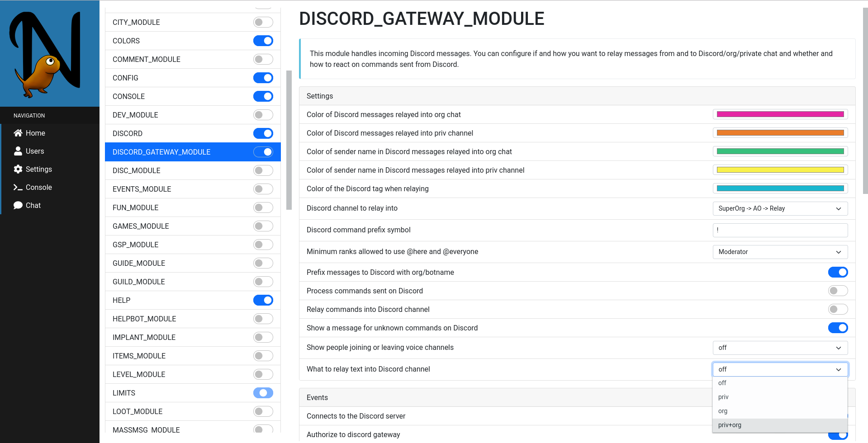This screenshot has width=868, height=443.
Task: Toggle on the GAMES_MODULE switch
Action: click(x=263, y=226)
